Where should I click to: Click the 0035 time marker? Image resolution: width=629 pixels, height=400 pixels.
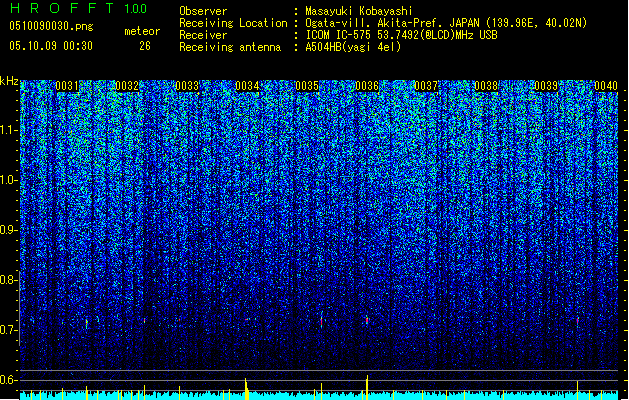pyautogui.click(x=307, y=86)
